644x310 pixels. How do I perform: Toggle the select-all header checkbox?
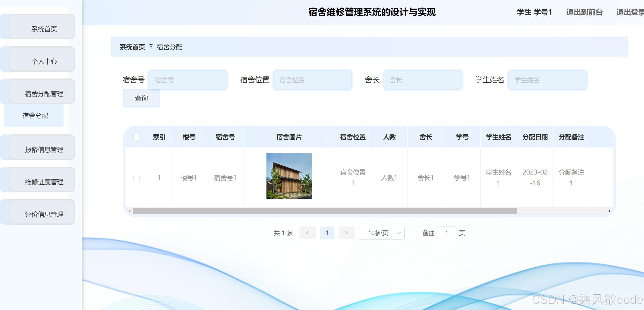(x=137, y=137)
